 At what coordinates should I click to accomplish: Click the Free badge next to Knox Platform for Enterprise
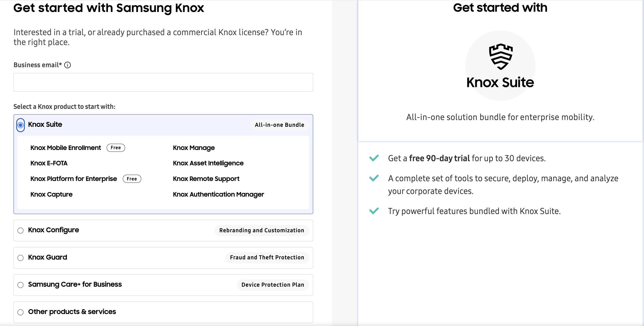(132, 179)
